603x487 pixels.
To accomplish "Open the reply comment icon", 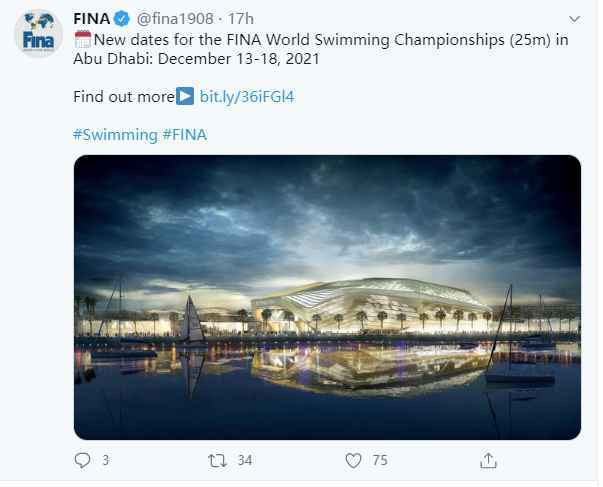I will pos(82,460).
